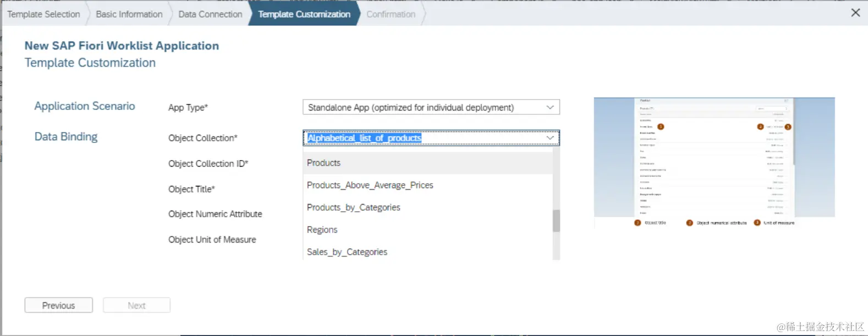Click the Object Numeric Attribute label
Image resolution: width=868 pixels, height=336 pixels.
[x=215, y=214]
